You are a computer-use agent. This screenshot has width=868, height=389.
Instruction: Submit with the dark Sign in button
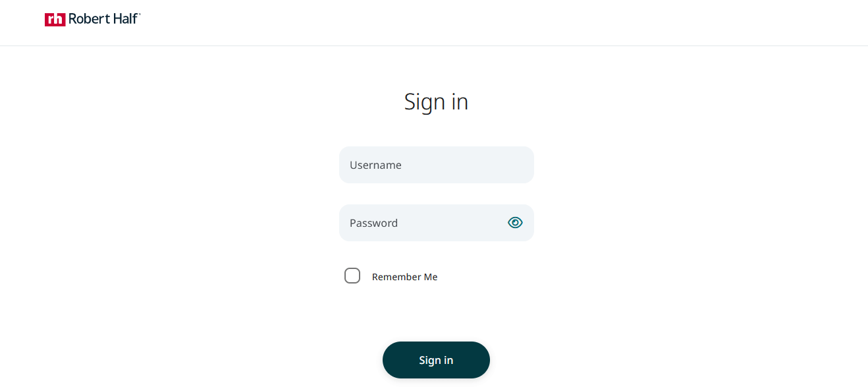436,360
